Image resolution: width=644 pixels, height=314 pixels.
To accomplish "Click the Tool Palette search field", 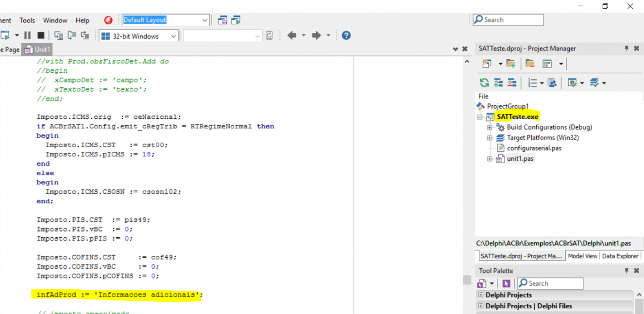I will [x=550, y=283].
